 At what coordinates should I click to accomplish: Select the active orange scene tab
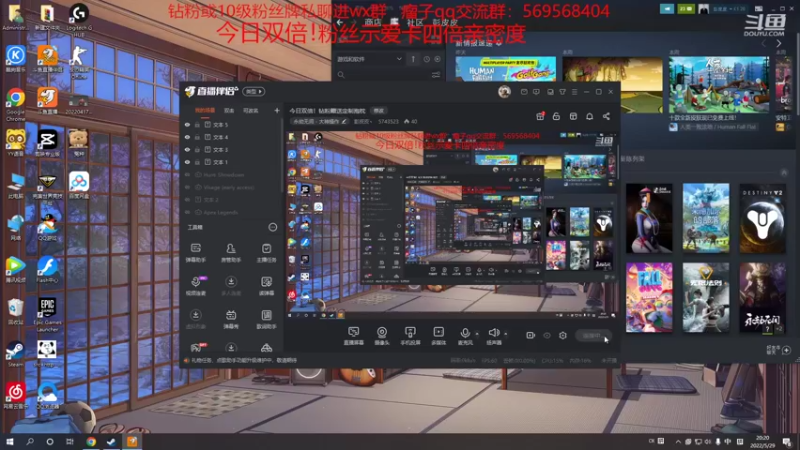[x=205, y=110]
